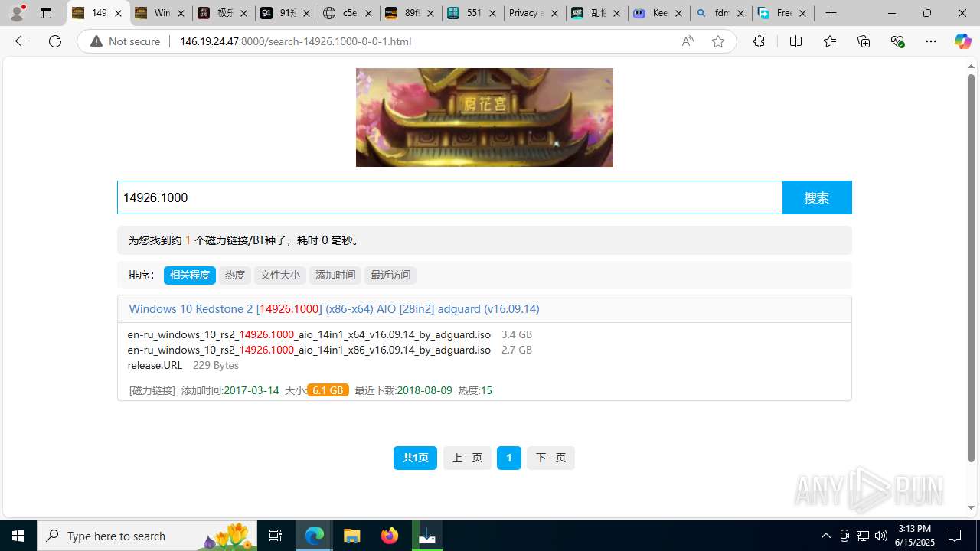Viewport: 980px width, 551px height.
Task: Add this page to favorites star
Action: coord(718,41)
